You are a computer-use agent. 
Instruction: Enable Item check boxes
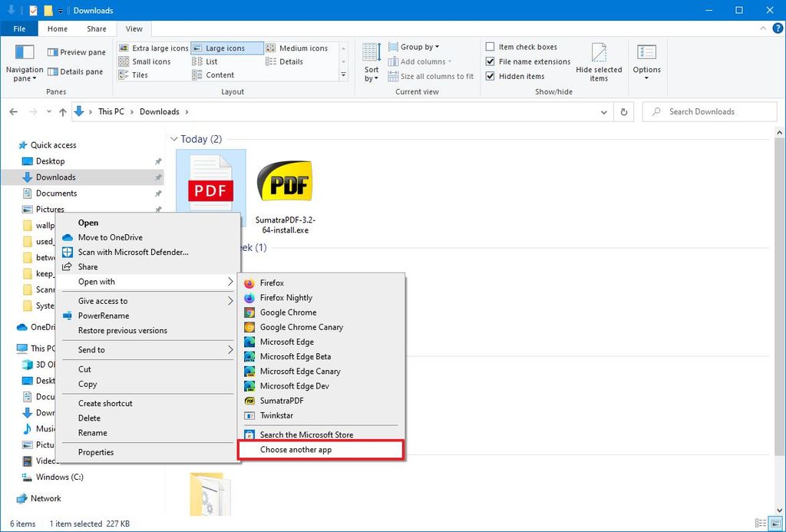pyautogui.click(x=489, y=46)
